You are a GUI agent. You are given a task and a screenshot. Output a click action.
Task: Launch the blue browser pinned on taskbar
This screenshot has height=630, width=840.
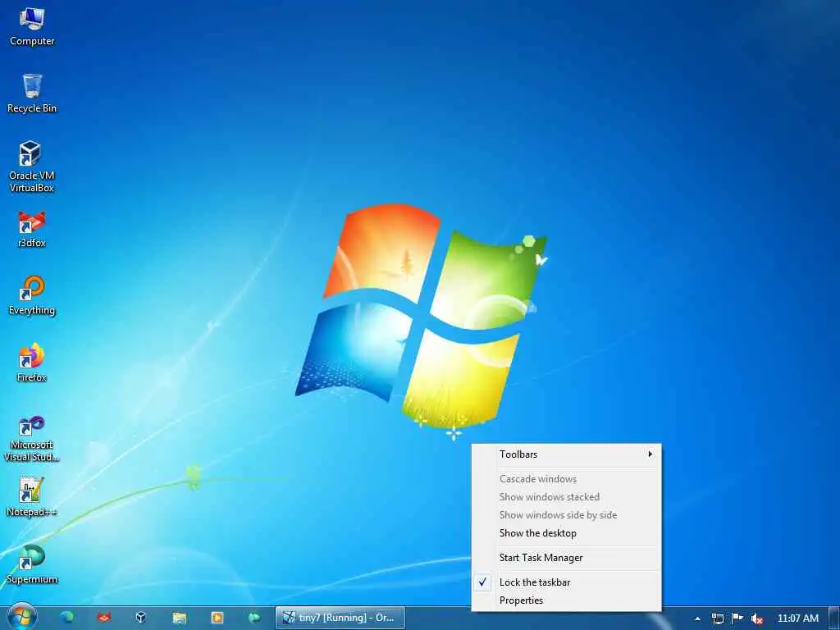coord(67,618)
